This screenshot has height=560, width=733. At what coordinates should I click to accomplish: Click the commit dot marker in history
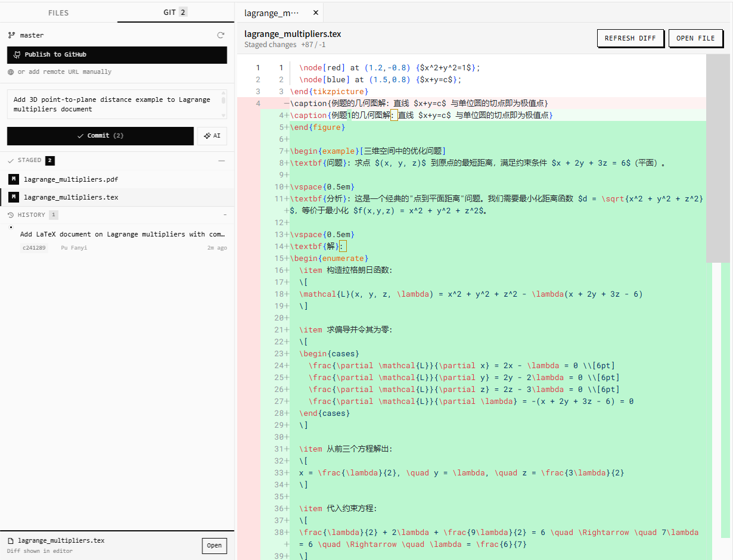(11, 227)
